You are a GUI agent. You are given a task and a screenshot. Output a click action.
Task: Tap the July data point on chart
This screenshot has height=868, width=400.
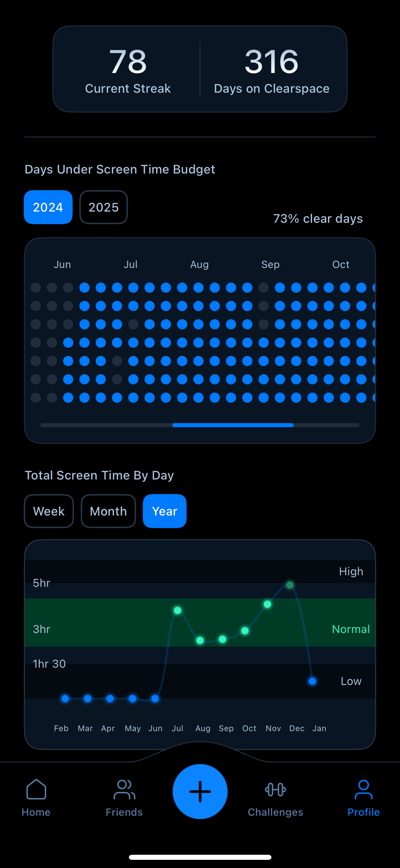click(177, 610)
